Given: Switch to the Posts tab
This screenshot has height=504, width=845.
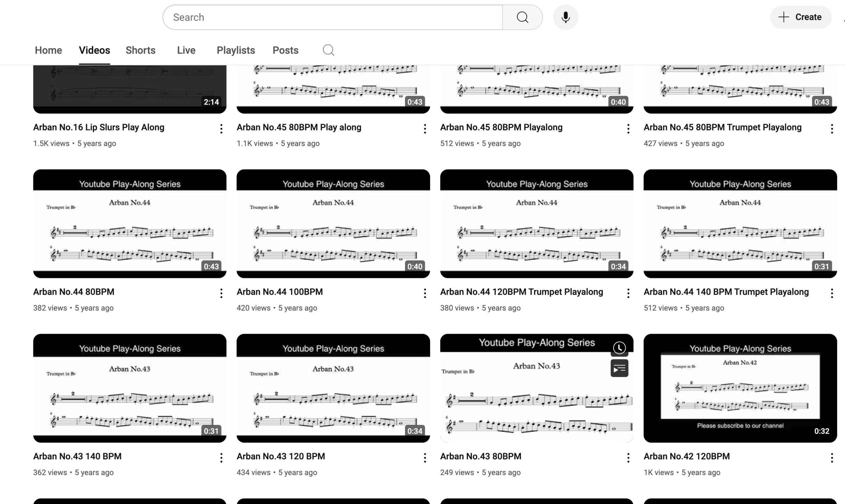Looking at the screenshot, I should (285, 50).
